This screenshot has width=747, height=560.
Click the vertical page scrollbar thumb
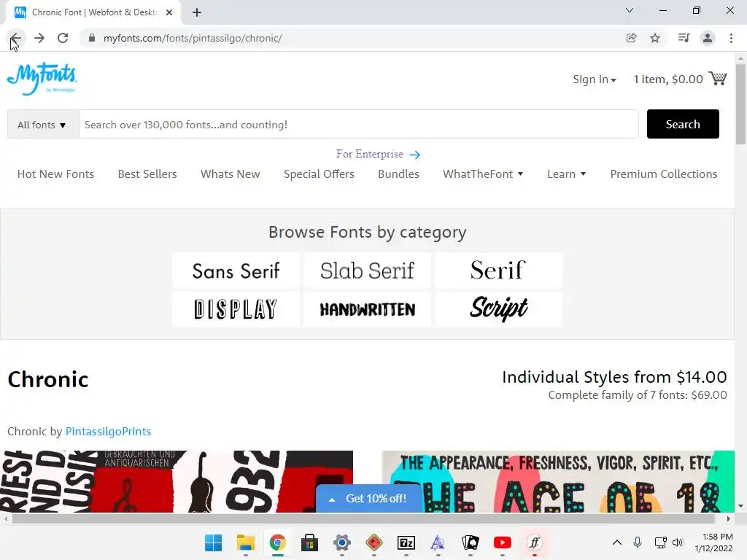click(x=740, y=104)
